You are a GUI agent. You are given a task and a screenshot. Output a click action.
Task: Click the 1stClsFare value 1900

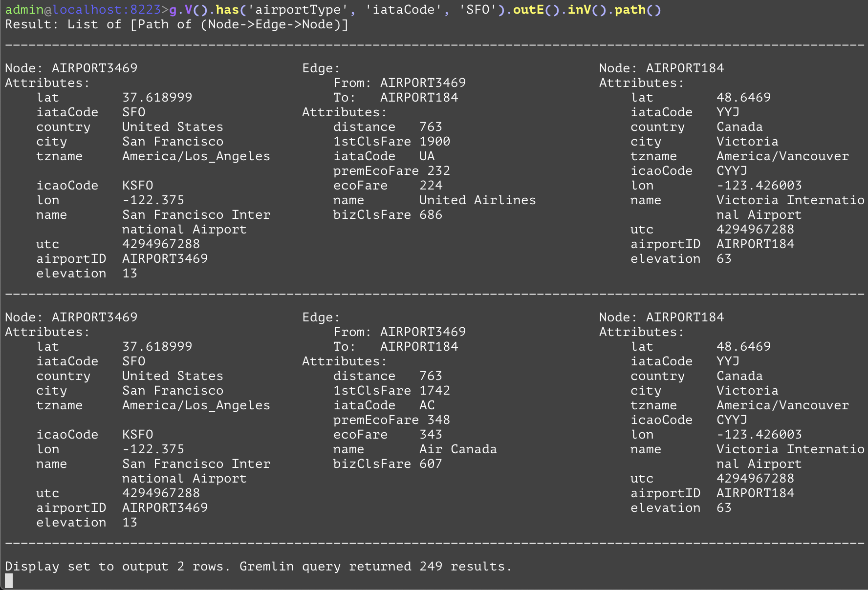[x=434, y=142]
